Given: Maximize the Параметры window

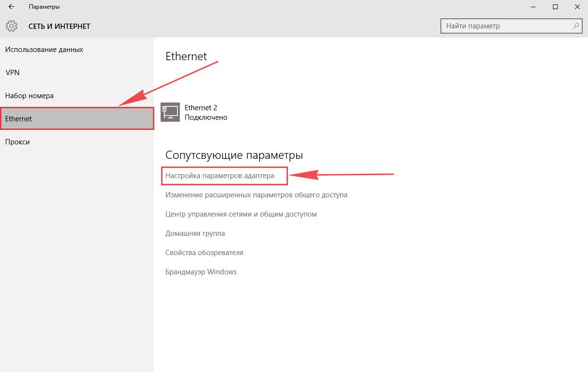Looking at the screenshot, I should tap(555, 7).
